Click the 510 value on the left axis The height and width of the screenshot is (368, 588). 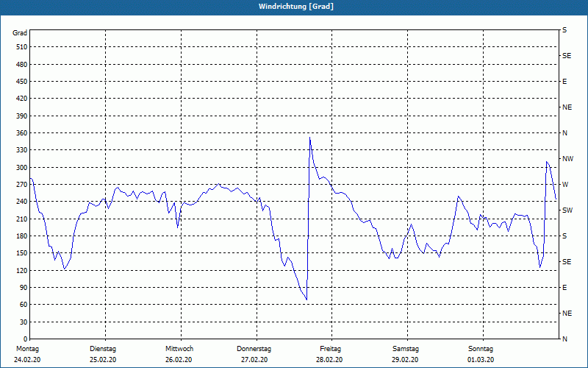pos(22,47)
